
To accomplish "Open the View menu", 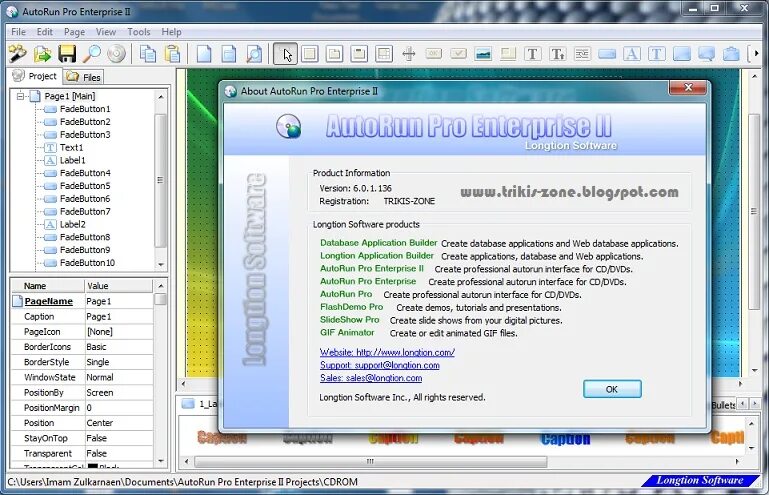I will point(106,32).
